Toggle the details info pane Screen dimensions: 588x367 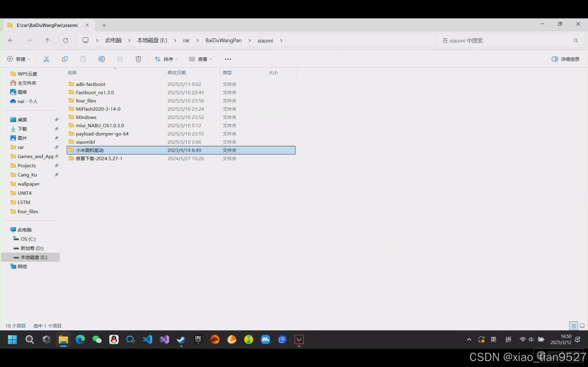[565, 59]
